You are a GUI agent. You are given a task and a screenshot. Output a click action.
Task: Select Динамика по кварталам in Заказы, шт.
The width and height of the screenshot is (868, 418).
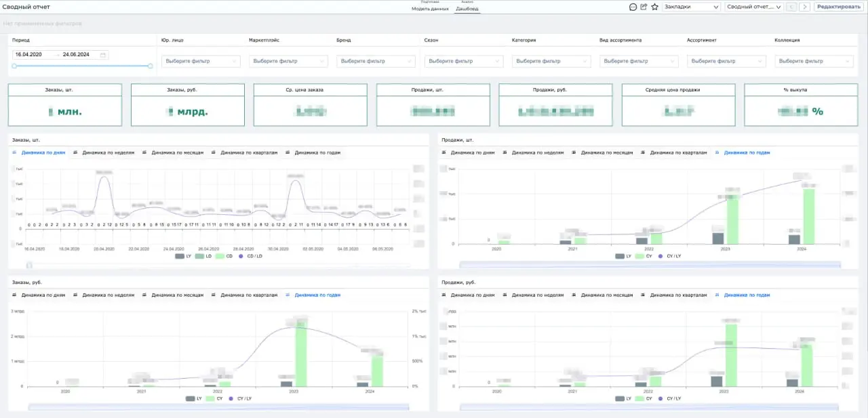[x=245, y=153]
